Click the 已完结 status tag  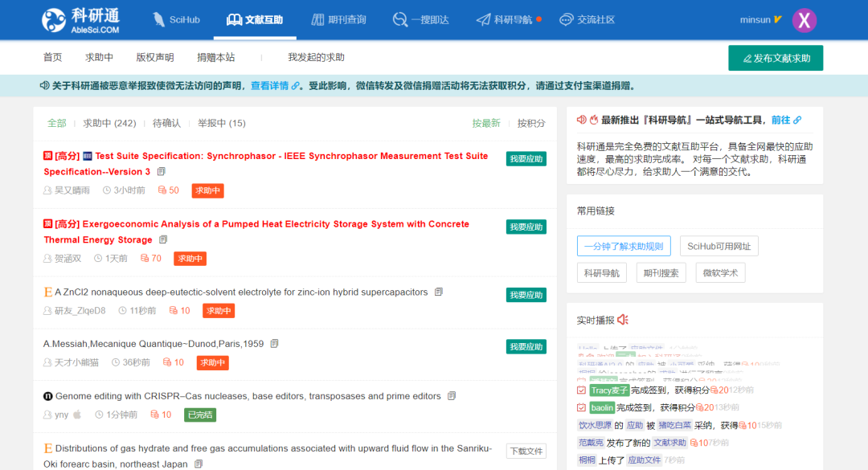pyautogui.click(x=200, y=415)
